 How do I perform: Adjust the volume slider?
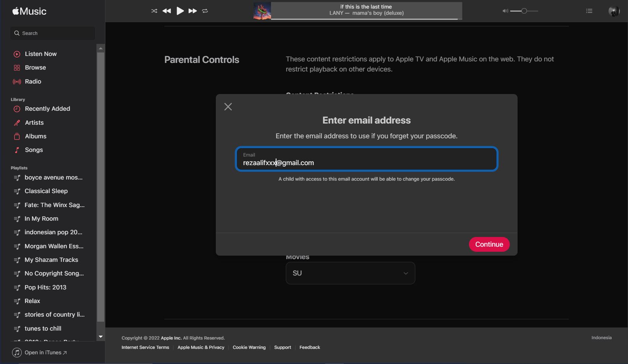(524, 11)
